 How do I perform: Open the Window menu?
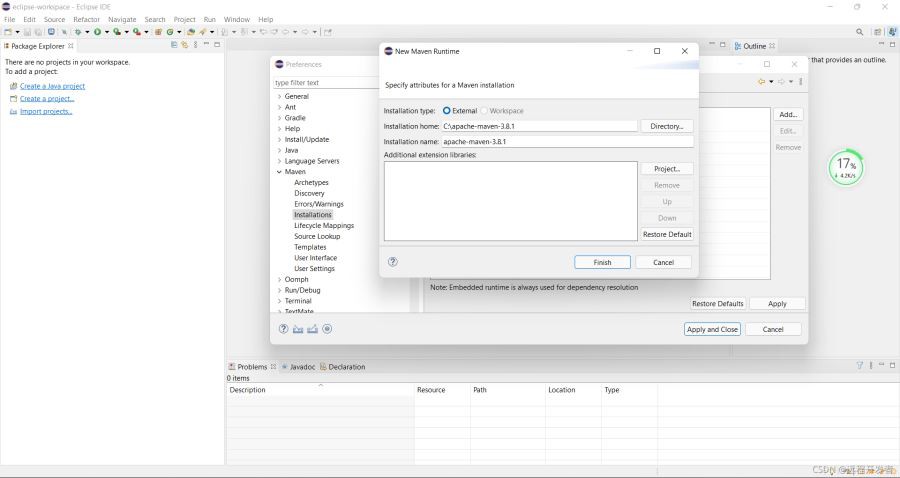pyautogui.click(x=236, y=19)
